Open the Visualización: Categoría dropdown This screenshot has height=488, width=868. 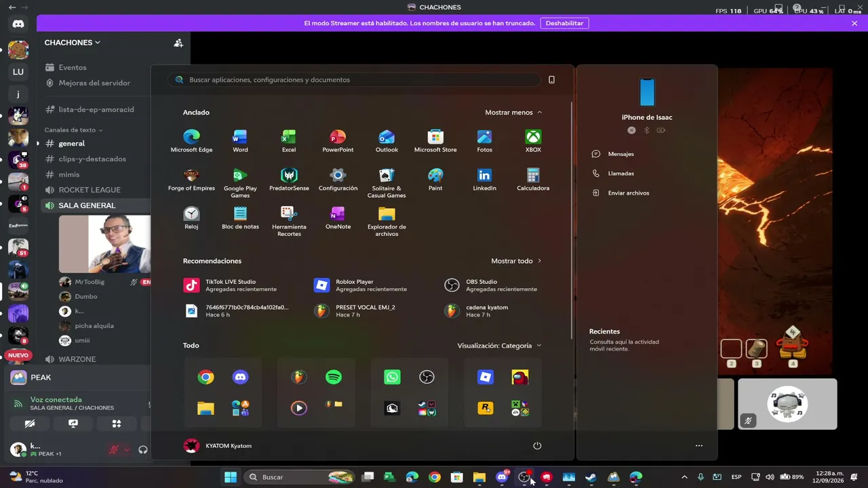[499, 346]
